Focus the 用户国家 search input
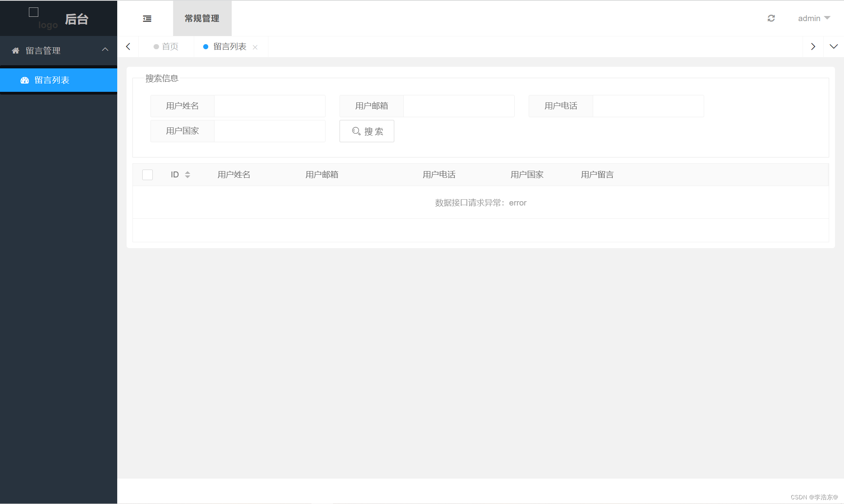Screen dimensions: 844x504 pos(270,131)
